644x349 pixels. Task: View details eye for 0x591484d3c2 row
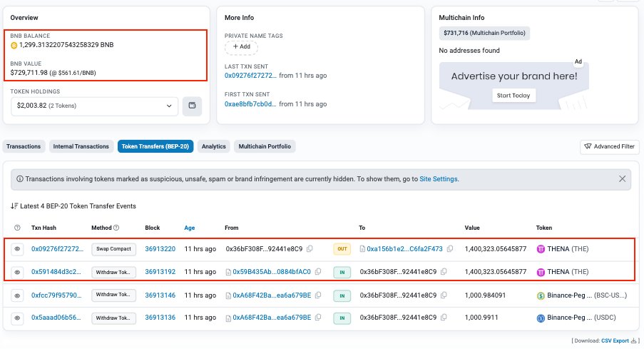(x=17, y=272)
